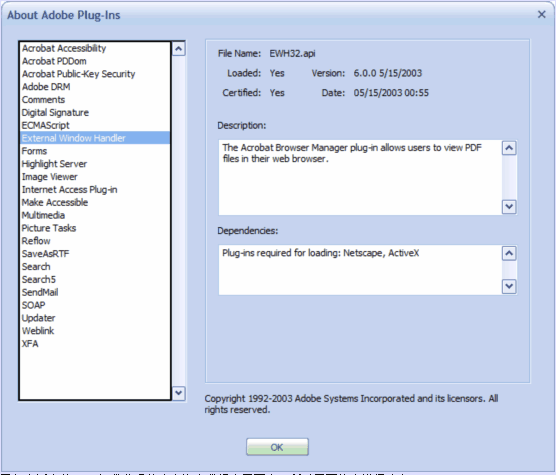Click inside the Description text box
This screenshot has width=556, height=475.
(360, 177)
